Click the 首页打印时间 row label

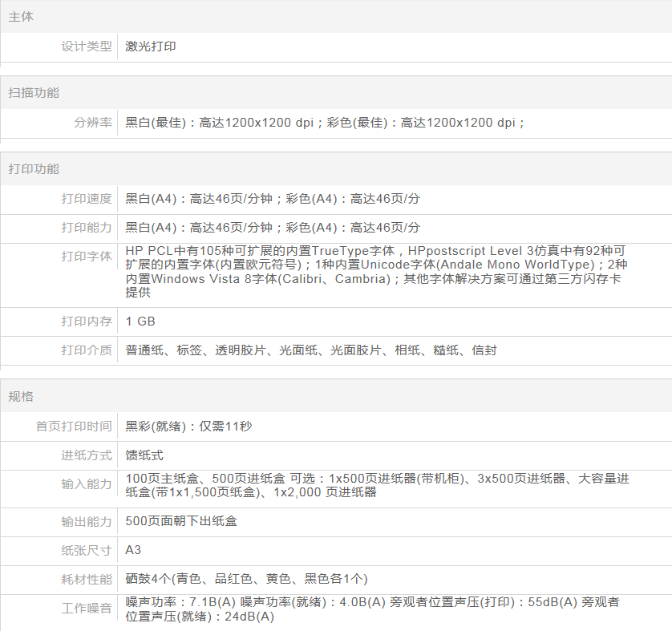(74, 427)
